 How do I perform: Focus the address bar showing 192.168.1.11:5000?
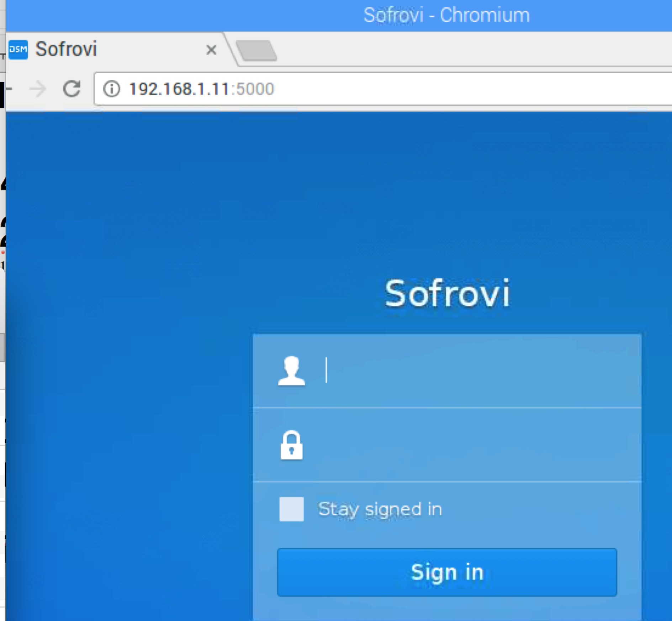(x=383, y=89)
